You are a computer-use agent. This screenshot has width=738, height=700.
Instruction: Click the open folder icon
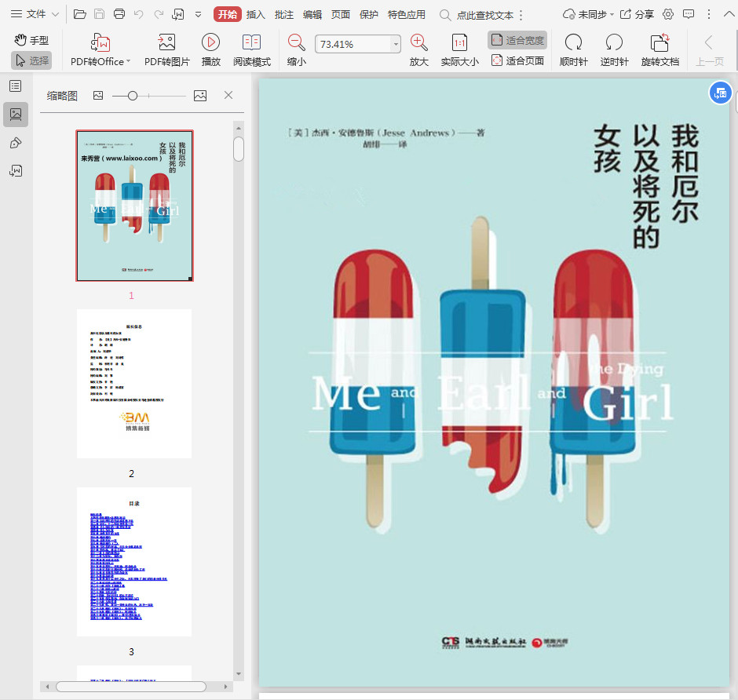(80, 14)
